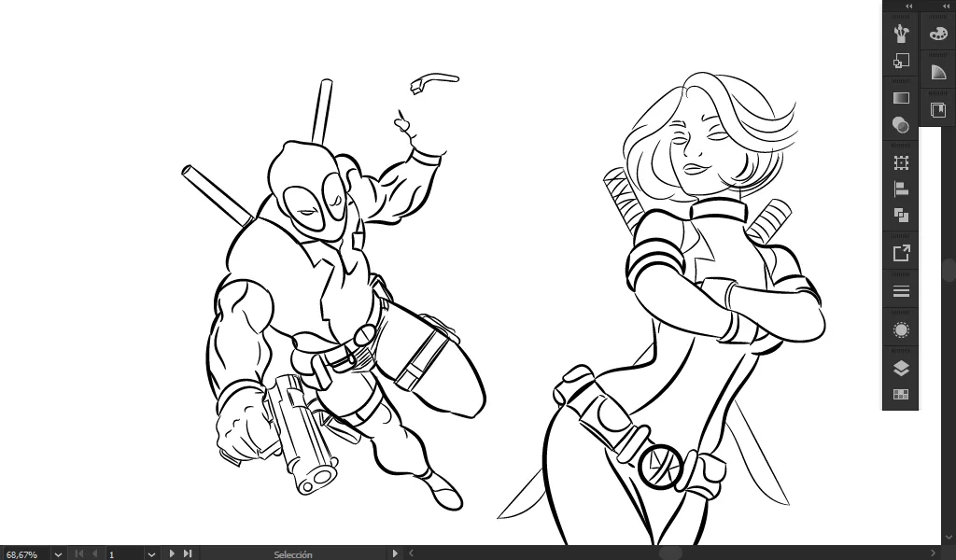The image size is (956, 560).
Task: Open the Transparency overlapping circles panel icon
Action: pos(901,125)
